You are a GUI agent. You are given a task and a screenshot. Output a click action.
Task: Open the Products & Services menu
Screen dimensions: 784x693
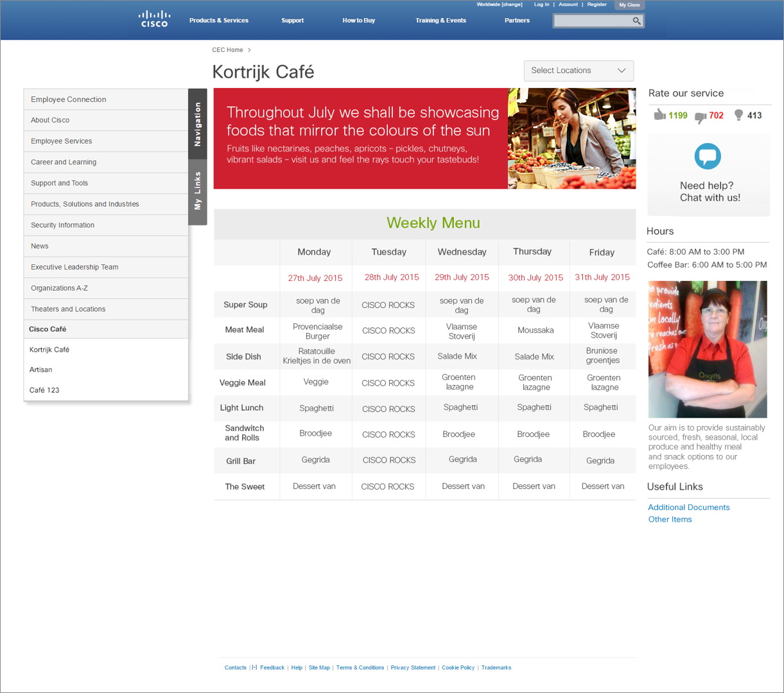pyautogui.click(x=219, y=21)
